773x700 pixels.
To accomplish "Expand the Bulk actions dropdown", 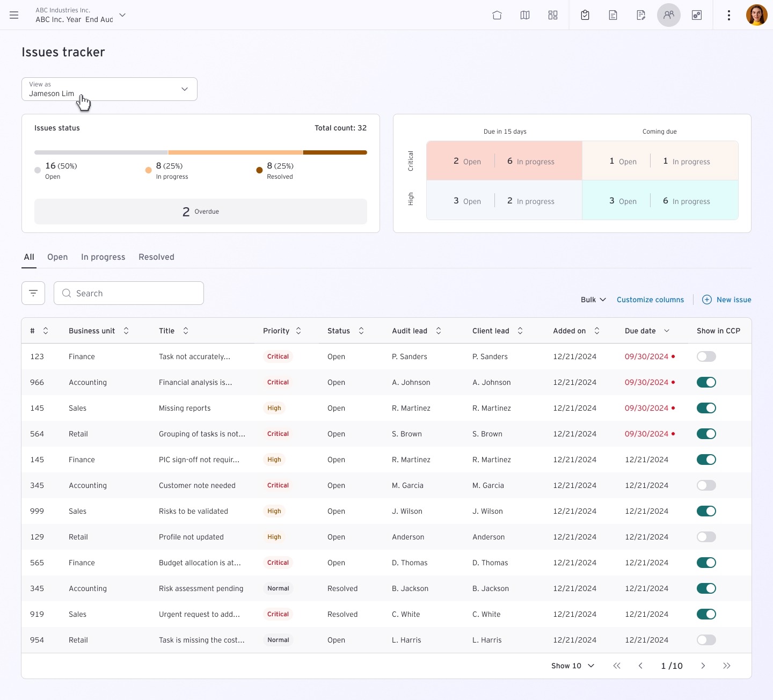I will pyautogui.click(x=593, y=300).
